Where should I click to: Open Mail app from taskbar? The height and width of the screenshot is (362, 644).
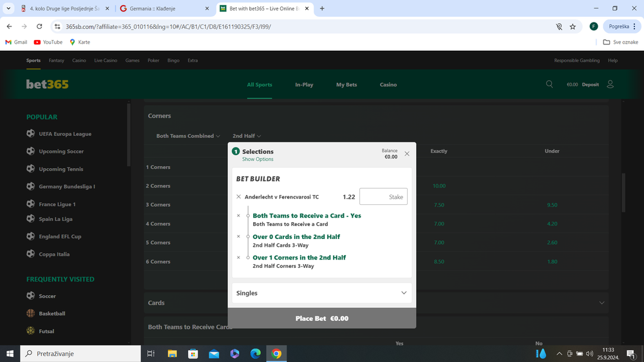[214, 354]
